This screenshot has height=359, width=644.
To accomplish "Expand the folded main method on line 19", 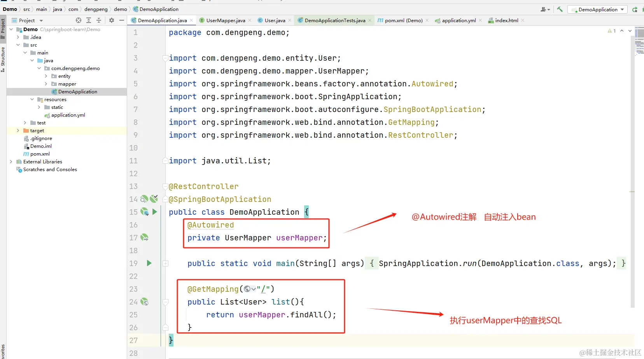I will 165,263.
